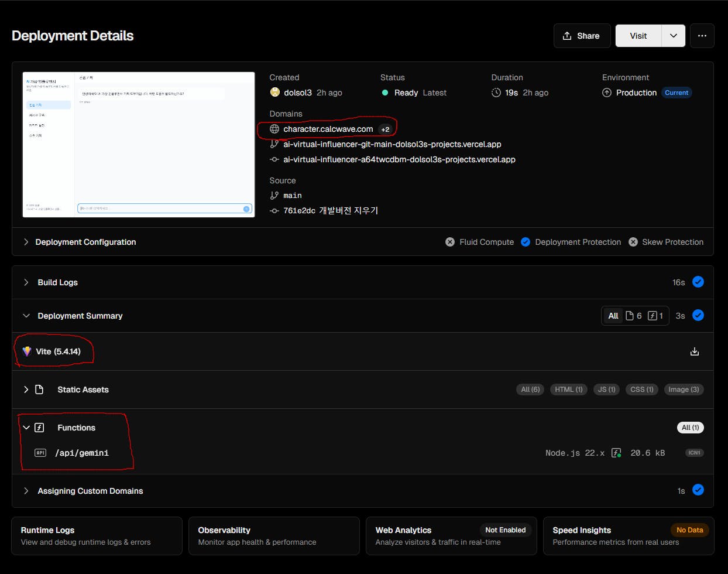Viewport: 728px width, 574px height.
Task: Click the function icon beside Functions
Action: (39, 428)
